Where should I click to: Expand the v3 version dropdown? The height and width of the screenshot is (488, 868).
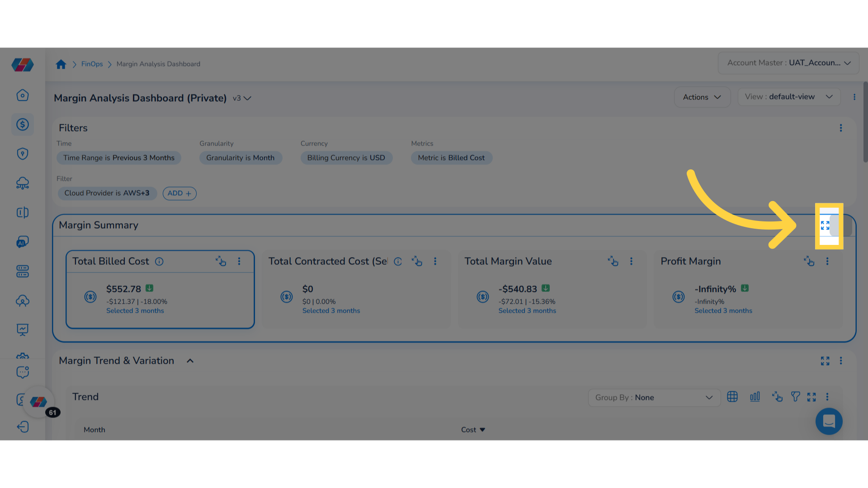[x=242, y=98]
